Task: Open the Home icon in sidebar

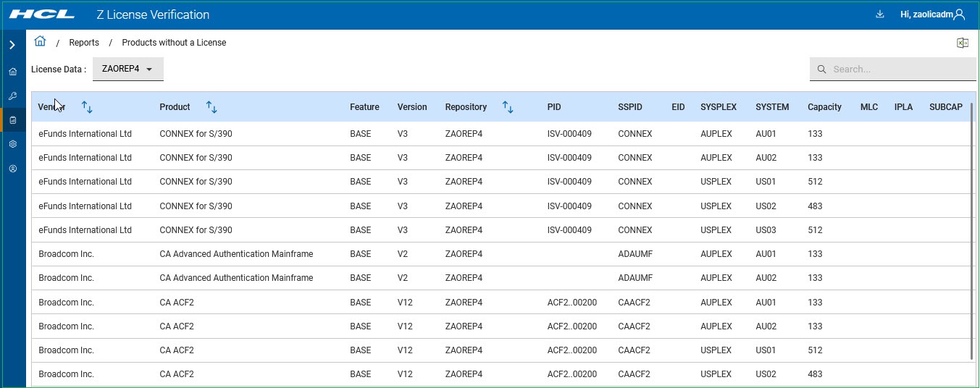Action: (12, 72)
